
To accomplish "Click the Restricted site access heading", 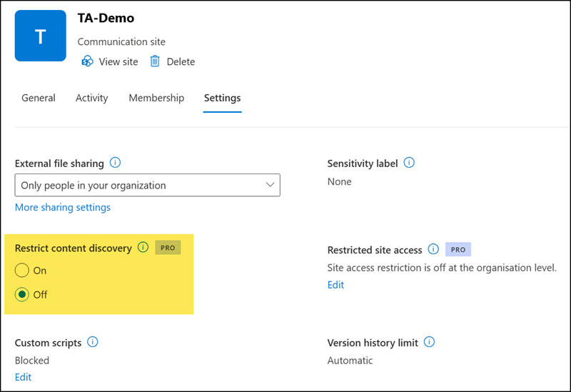I will click(375, 250).
